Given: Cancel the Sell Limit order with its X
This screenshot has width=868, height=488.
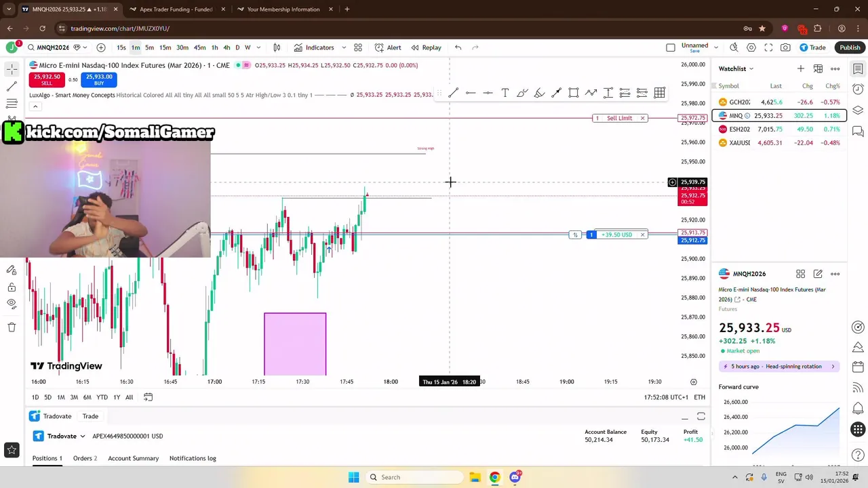Looking at the screenshot, I should click(642, 118).
